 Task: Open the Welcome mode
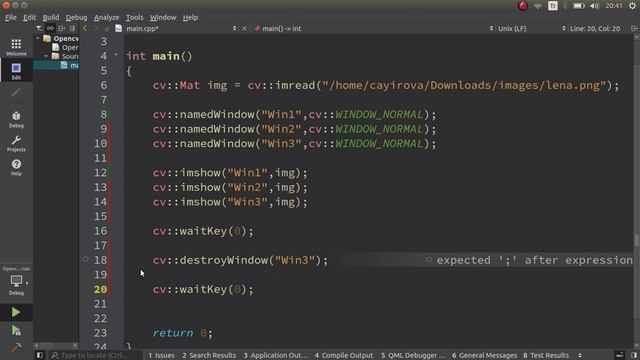pyautogui.click(x=16, y=47)
